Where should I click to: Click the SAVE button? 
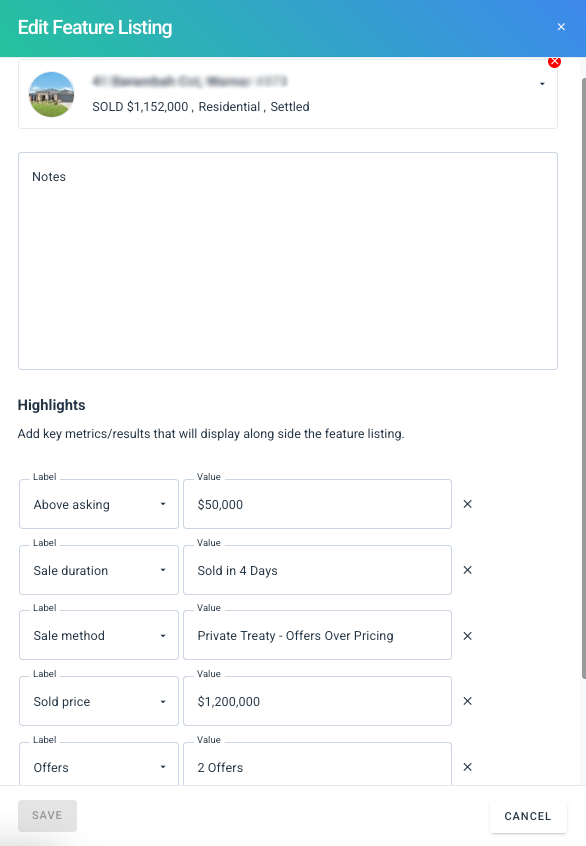47,815
